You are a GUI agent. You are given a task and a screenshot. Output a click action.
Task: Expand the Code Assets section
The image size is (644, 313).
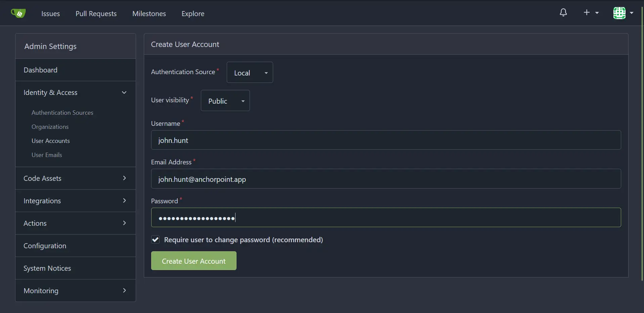pyautogui.click(x=76, y=178)
